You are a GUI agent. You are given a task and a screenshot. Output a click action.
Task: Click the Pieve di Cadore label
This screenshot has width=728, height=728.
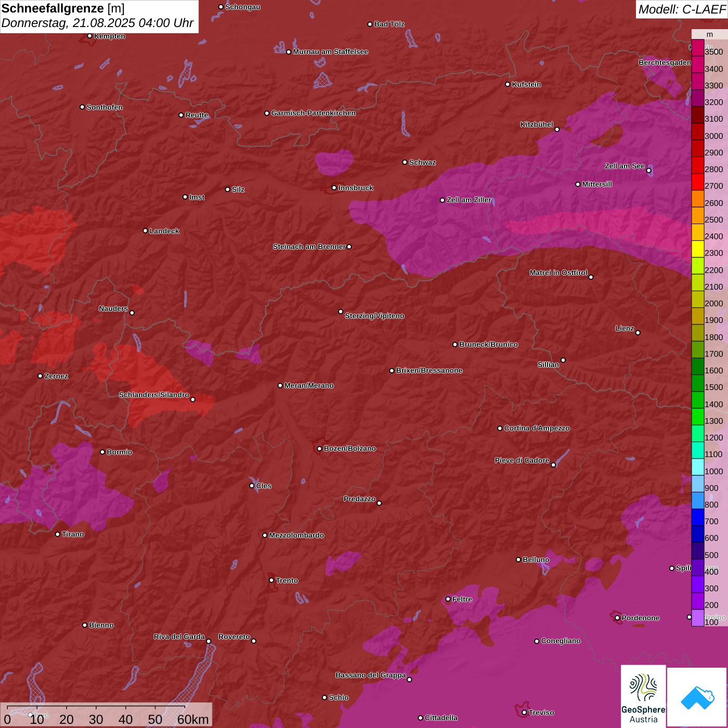522,460
